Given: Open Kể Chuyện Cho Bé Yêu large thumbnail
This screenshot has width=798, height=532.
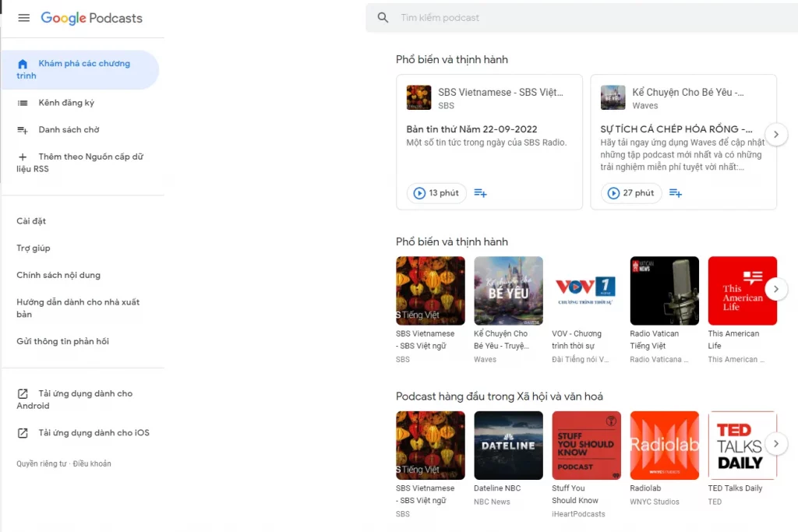Looking at the screenshot, I should click(508, 291).
